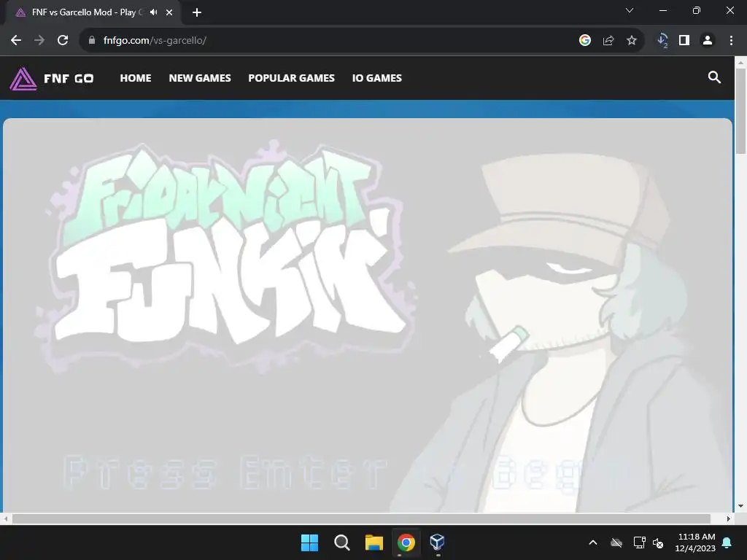Open the tab search dropdown chevron
Image resolution: width=747 pixels, height=560 pixels.
coord(630,10)
